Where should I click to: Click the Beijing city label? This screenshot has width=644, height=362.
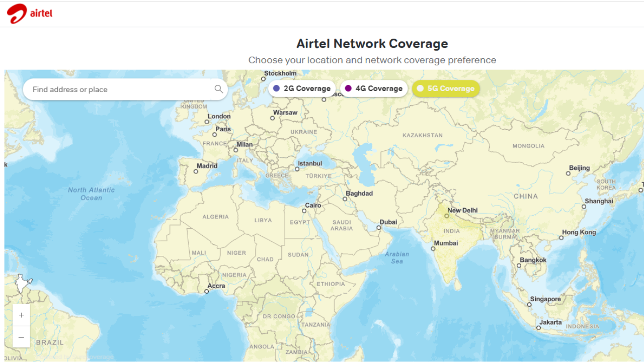click(580, 168)
